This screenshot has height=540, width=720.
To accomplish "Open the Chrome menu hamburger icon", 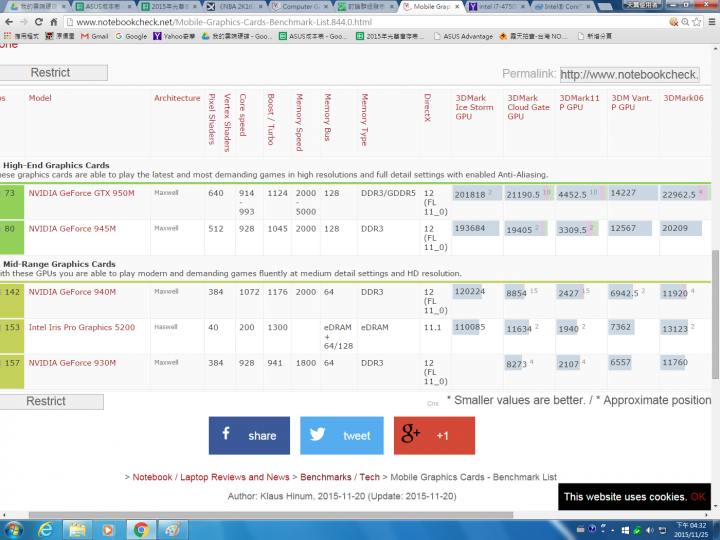I will (x=712, y=22).
